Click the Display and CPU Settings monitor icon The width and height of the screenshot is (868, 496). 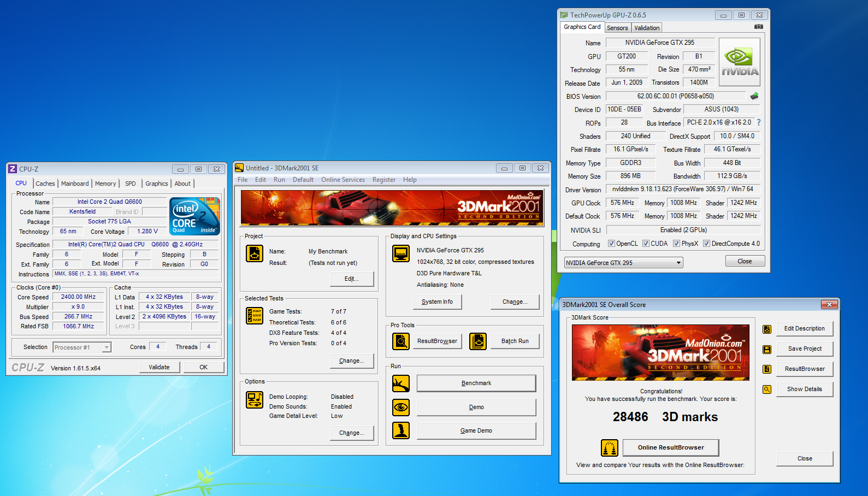point(401,253)
